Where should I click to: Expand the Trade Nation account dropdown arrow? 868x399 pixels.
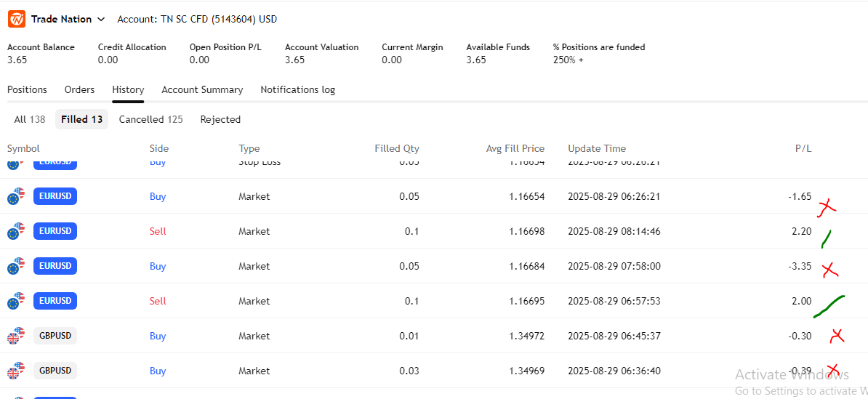click(x=101, y=19)
